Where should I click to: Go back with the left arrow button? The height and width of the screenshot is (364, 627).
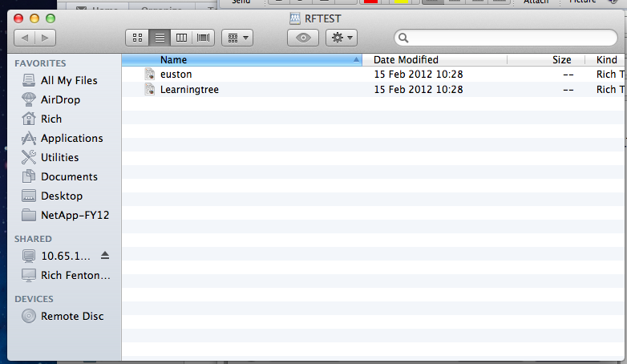pos(24,38)
